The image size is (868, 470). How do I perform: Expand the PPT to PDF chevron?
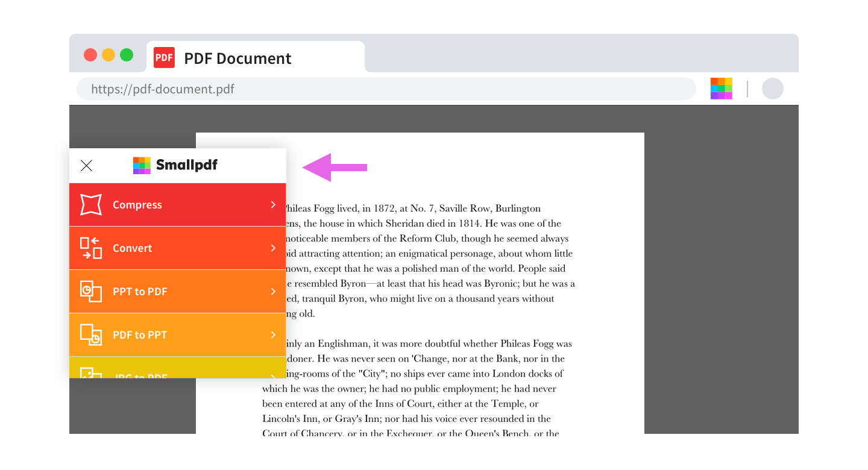(273, 292)
